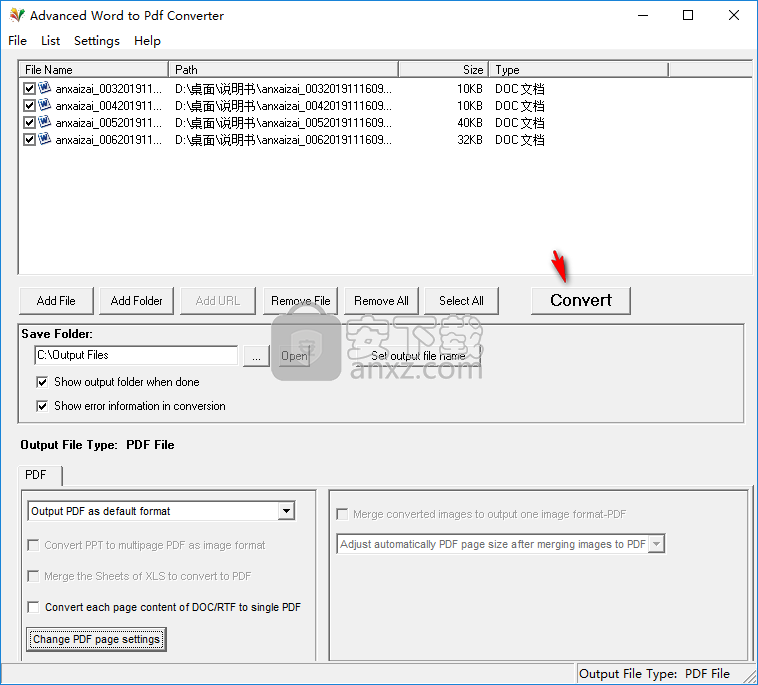
Task: Select the PDF tab
Action: coord(40,475)
